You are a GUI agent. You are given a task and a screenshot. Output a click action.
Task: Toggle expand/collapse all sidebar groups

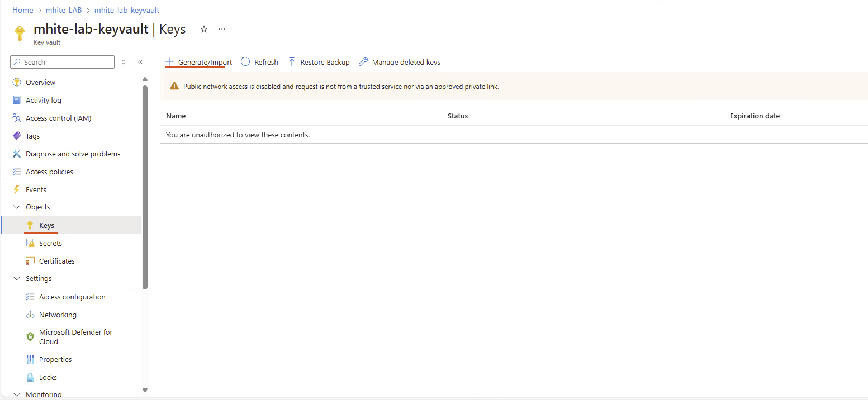pyautogui.click(x=124, y=62)
